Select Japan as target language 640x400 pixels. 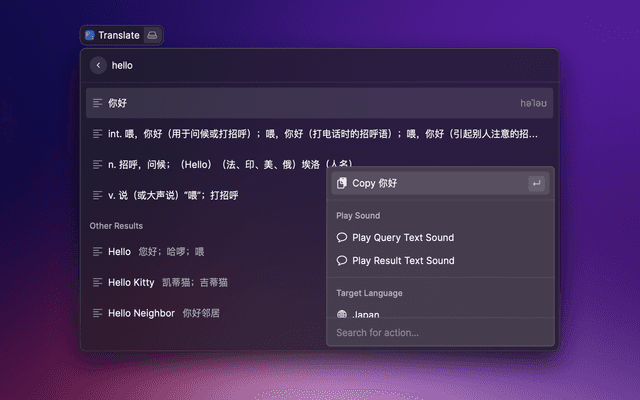coord(366,314)
